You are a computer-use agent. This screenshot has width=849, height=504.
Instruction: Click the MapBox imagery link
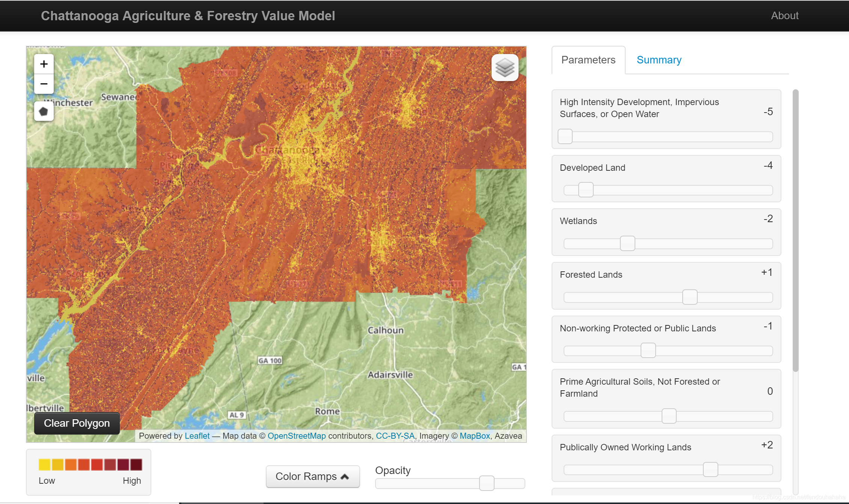point(475,436)
